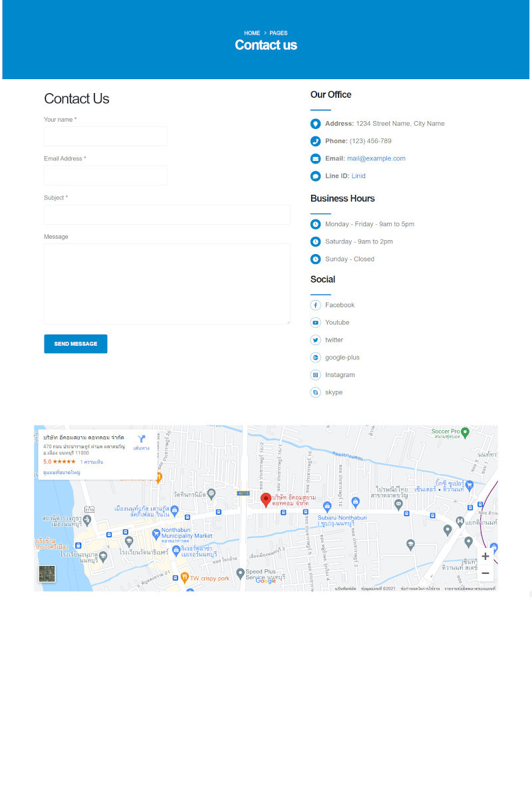Click the Speed Plus Service marker
This screenshot has height=798, width=532.
pos(241,573)
